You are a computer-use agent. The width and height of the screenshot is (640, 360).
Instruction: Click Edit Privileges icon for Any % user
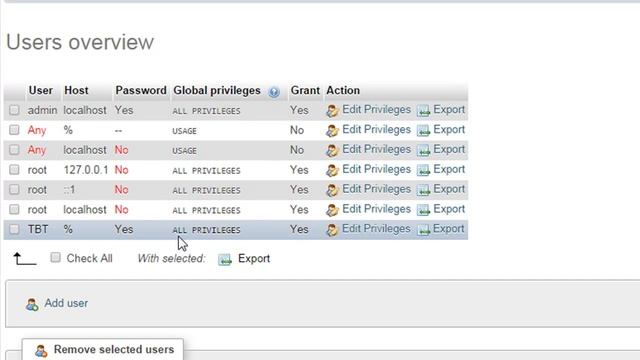(x=332, y=131)
